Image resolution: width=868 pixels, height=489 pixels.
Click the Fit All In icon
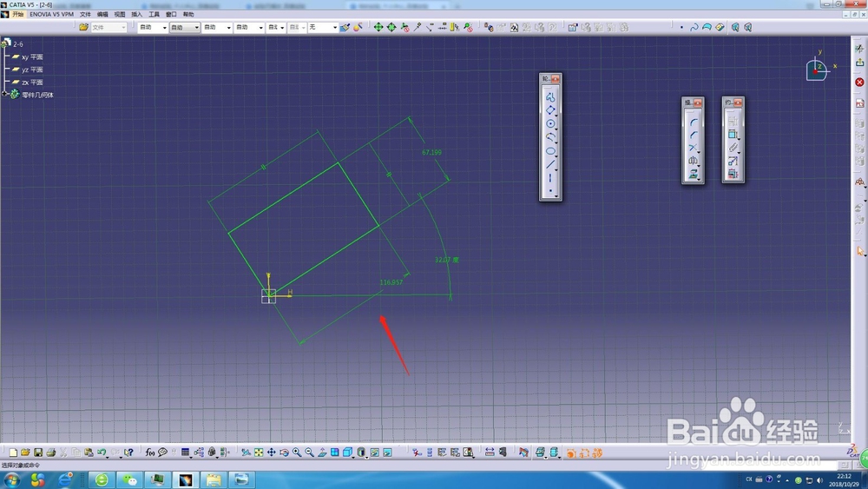point(259,453)
